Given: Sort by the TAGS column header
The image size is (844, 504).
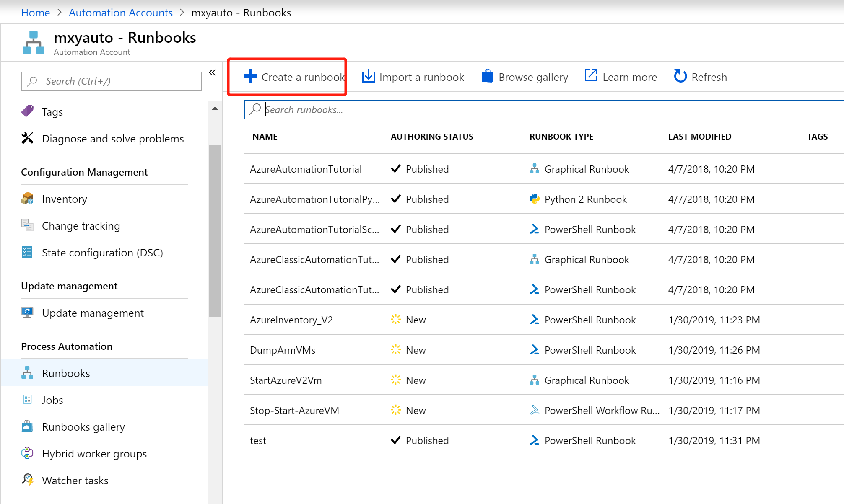Looking at the screenshot, I should pos(817,137).
